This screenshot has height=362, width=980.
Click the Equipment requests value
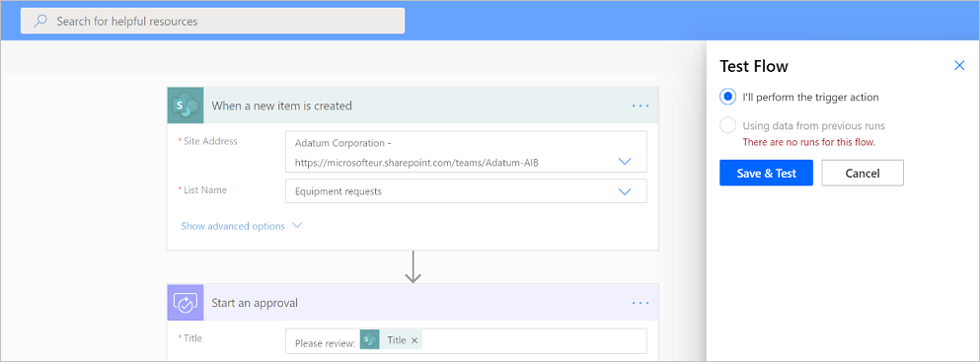coord(339,191)
